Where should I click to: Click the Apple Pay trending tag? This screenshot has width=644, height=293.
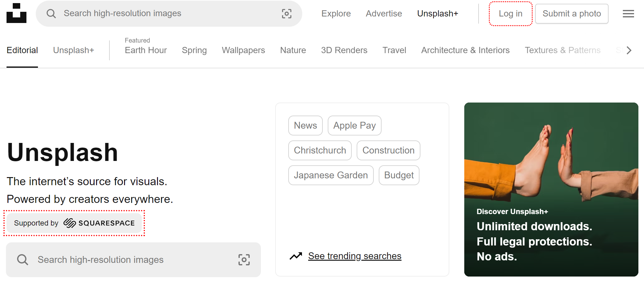354,126
